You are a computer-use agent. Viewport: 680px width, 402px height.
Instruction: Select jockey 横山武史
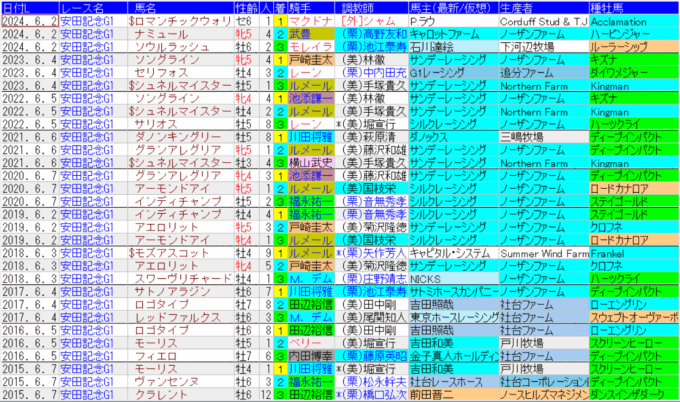[311, 163]
